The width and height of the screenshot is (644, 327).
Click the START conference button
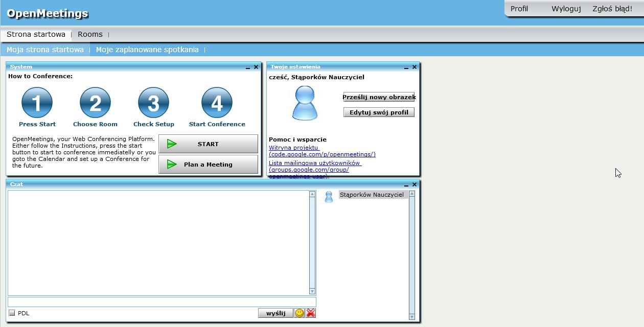tap(209, 144)
